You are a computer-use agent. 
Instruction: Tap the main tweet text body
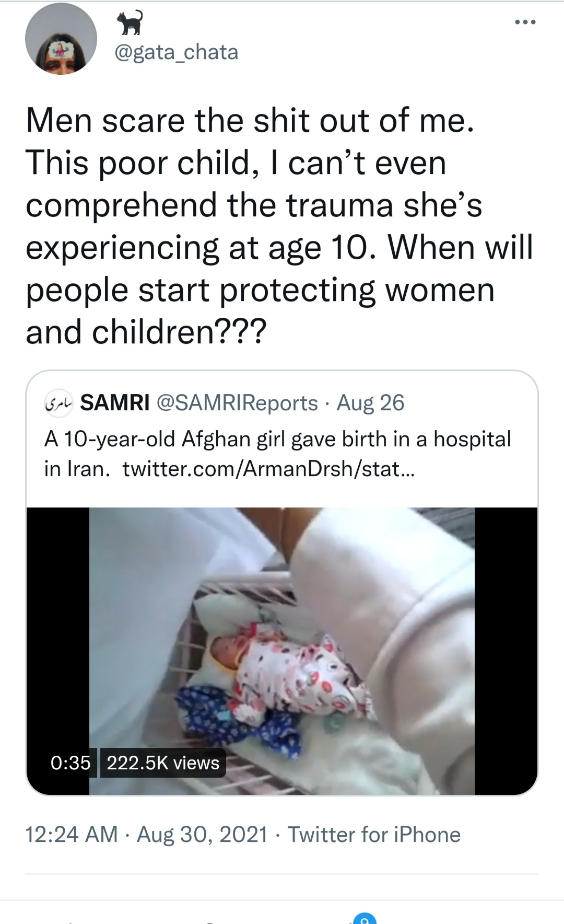pyautogui.click(x=279, y=226)
